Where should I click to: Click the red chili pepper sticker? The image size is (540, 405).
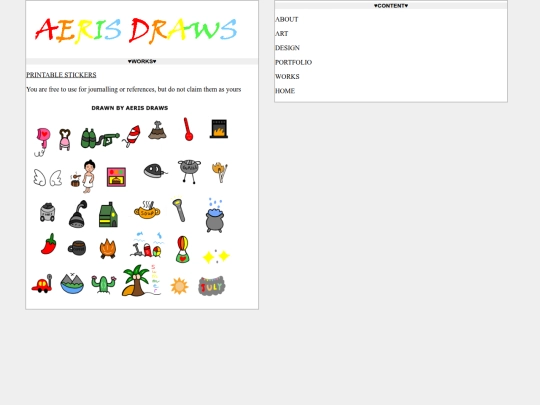click(49, 244)
